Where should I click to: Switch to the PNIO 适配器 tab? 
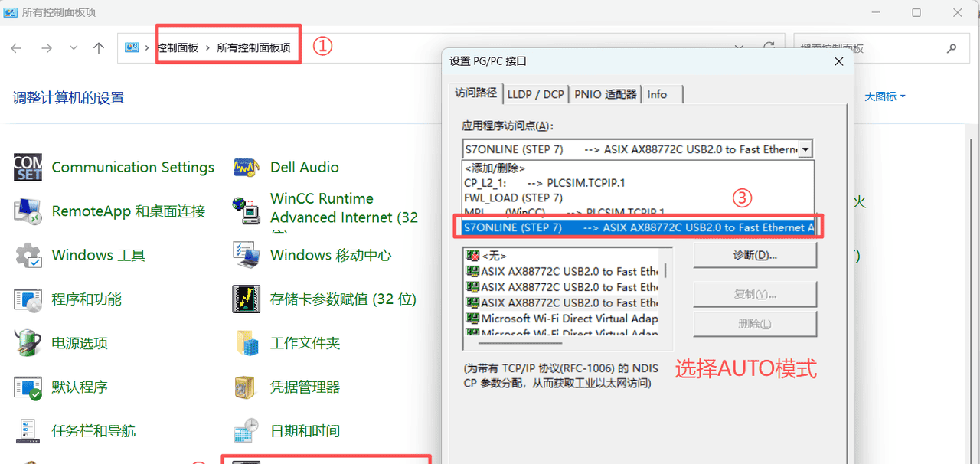click(x=605, y=94)
